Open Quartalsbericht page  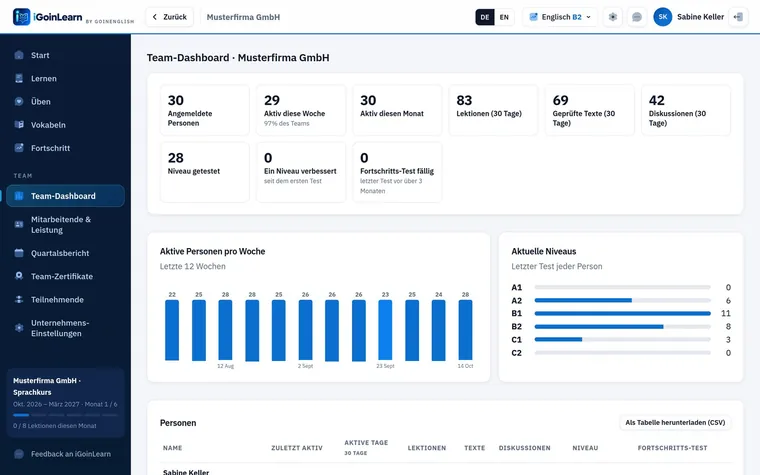tap(65, 253)
